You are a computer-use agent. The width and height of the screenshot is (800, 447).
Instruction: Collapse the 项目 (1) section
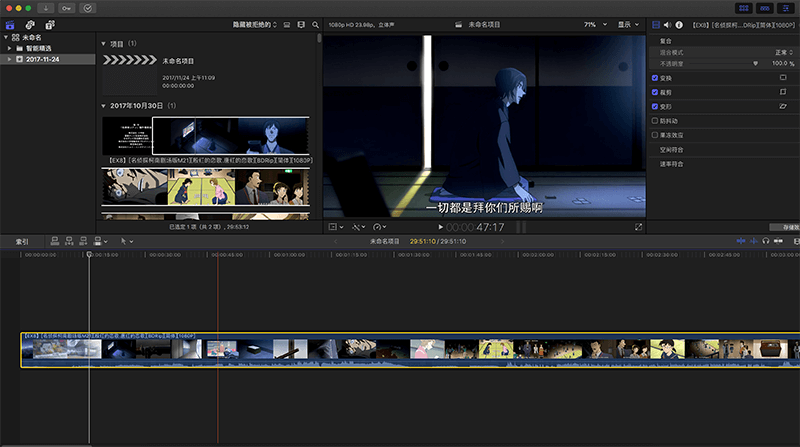pos(104,44)
